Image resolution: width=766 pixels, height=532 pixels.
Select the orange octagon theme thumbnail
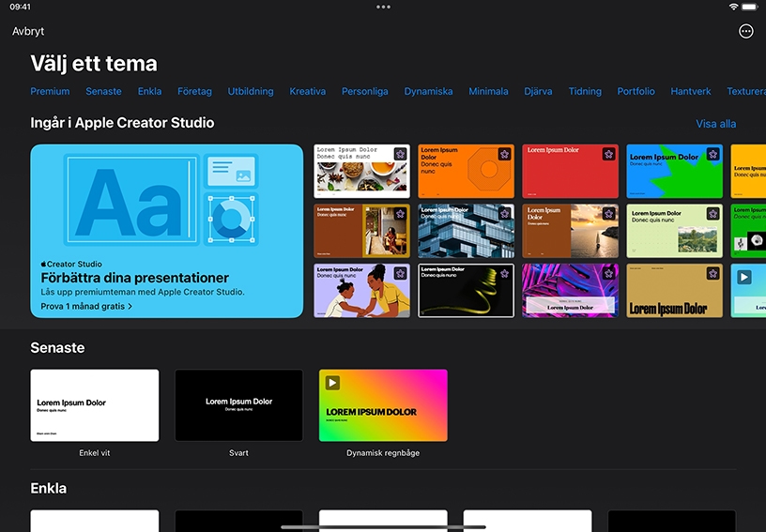pos(466,171)
